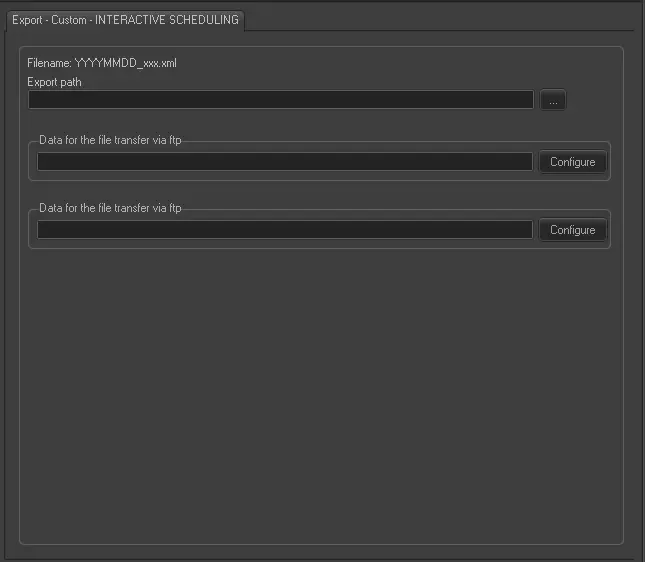This screenshot has width=645, height=562.
Task: Click the browse button next to Export path
Action: 553,100
